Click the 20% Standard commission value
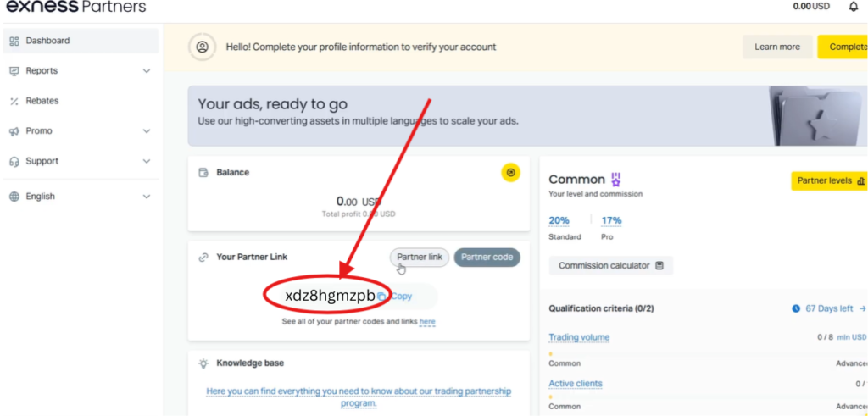This screenshot has width=868, height=416. tap(559, 221)
